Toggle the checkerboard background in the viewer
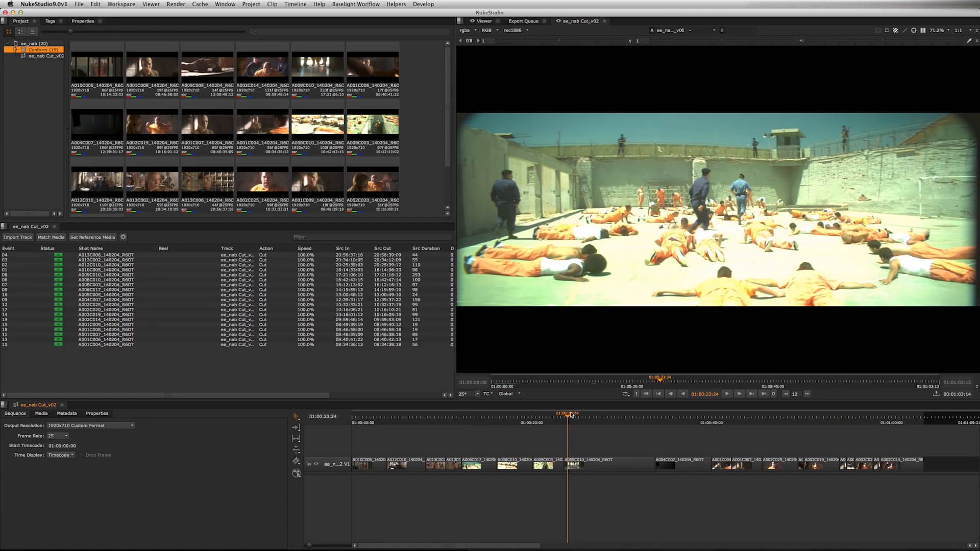This screenshot has height=551, width=980. pos(896,30)
